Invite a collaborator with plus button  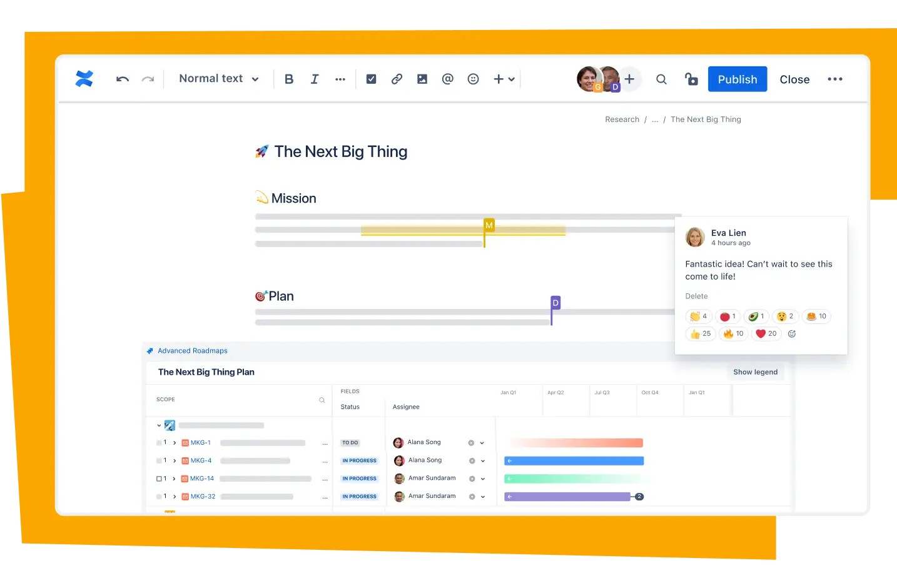click(x=629, y=79)
